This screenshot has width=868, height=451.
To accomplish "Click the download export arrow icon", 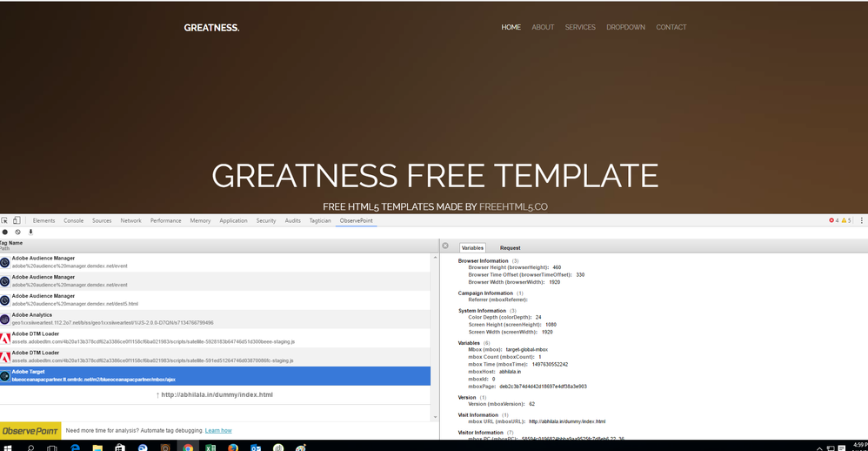I will pos(30,232).
